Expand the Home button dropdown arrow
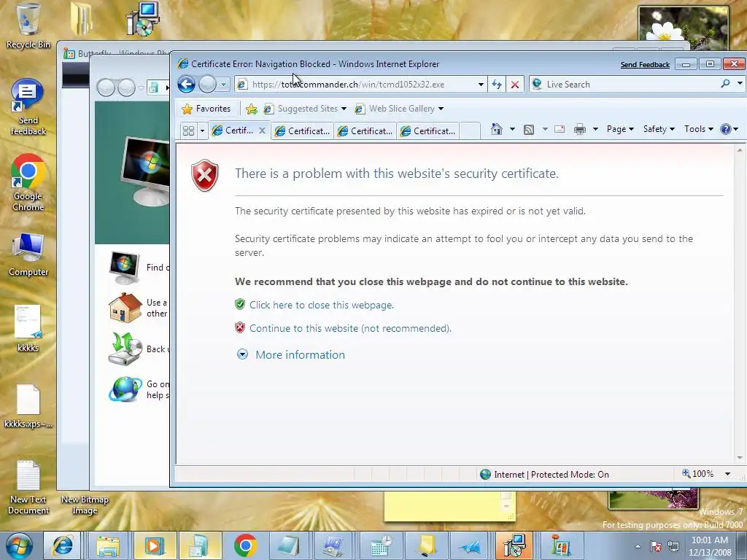Screen dimensions: 747x560 512,129
